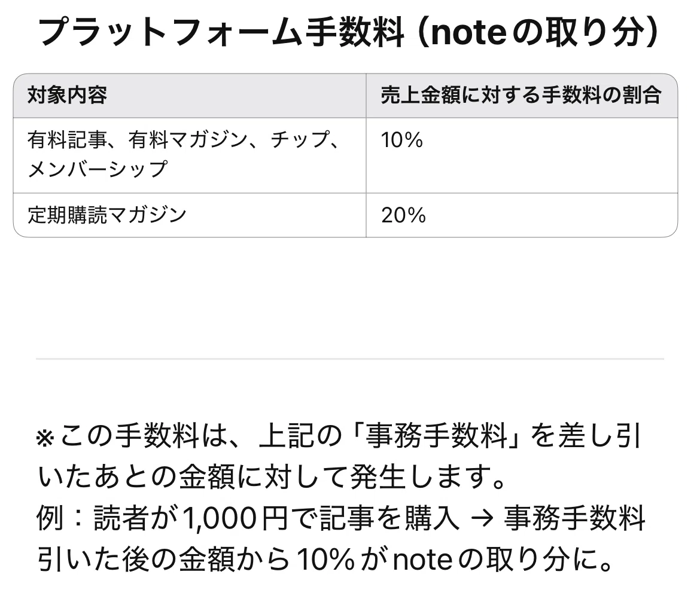Click the 例: example label
Viewport: 700px width, 596px height.
(x=59, y=518)
